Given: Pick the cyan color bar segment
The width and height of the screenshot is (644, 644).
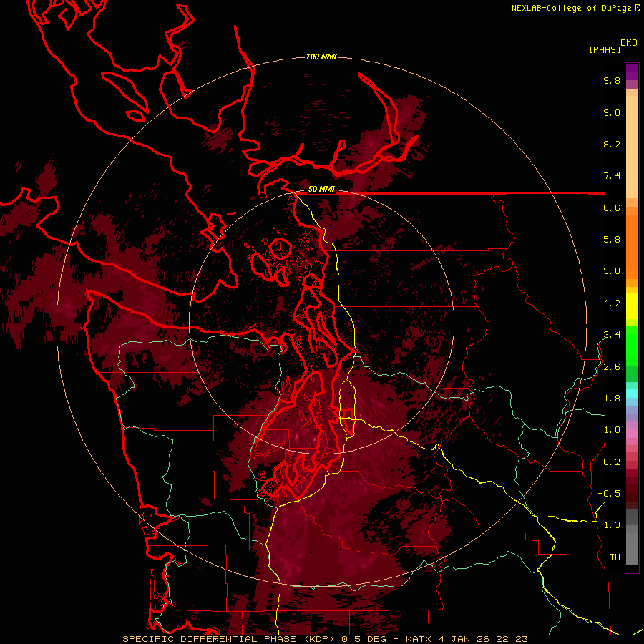Looking at the screenshot, I should (x=632, y=393).
